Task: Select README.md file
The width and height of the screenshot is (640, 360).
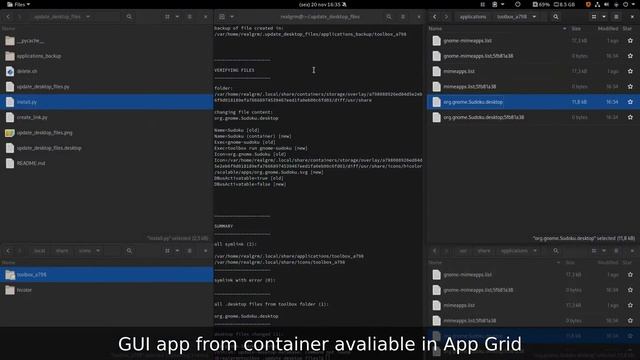Action: [107, 163]
